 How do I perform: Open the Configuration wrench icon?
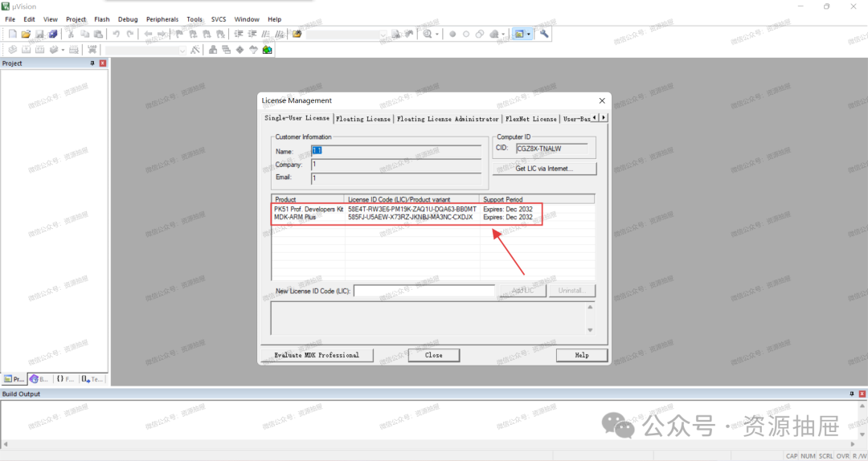click(x=544, y=34)
